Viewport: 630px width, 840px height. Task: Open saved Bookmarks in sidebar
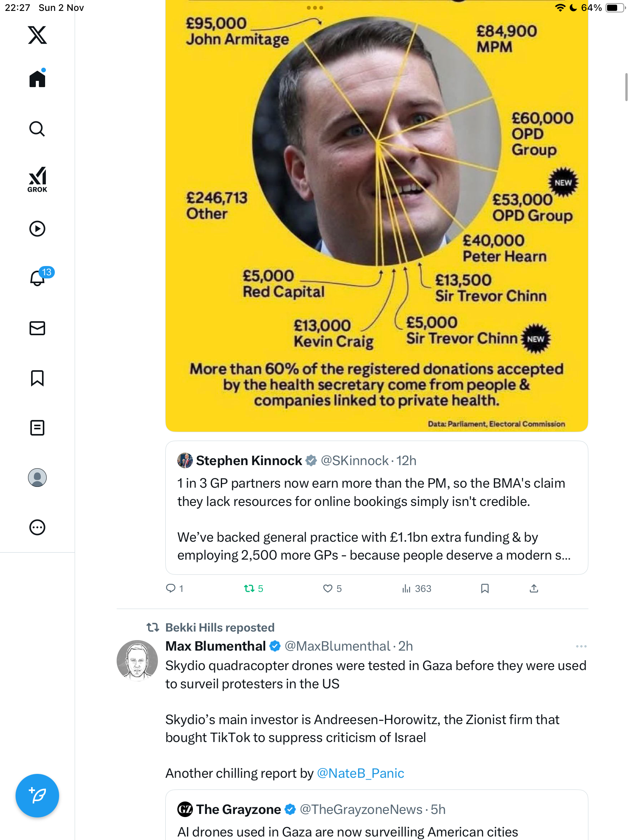[37, 378]
